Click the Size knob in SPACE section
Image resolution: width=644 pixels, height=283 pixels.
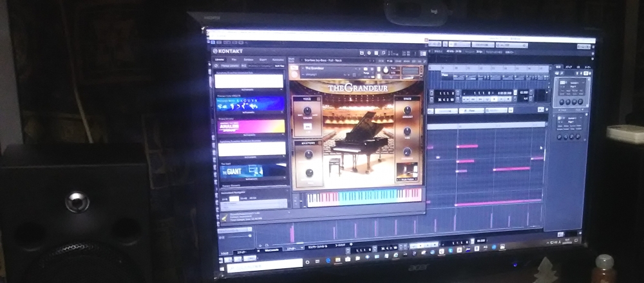[407, 131]
